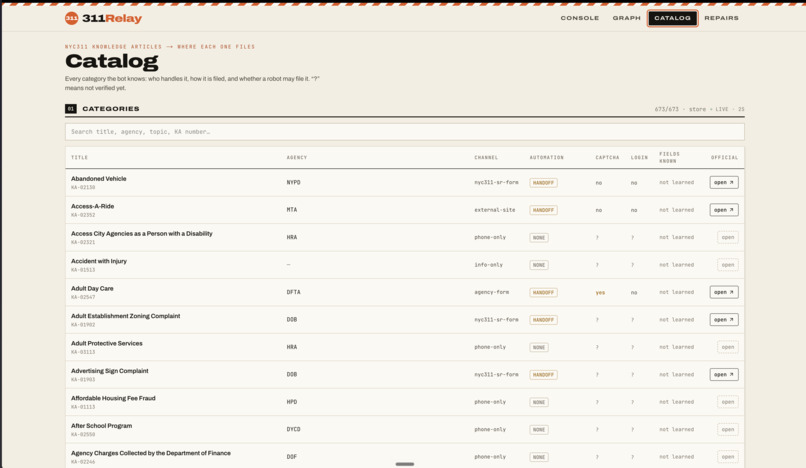This screenshot has height=468, width=806.
Task: Click the NONE badge for Accident with Injury
Action: [539, 265]
